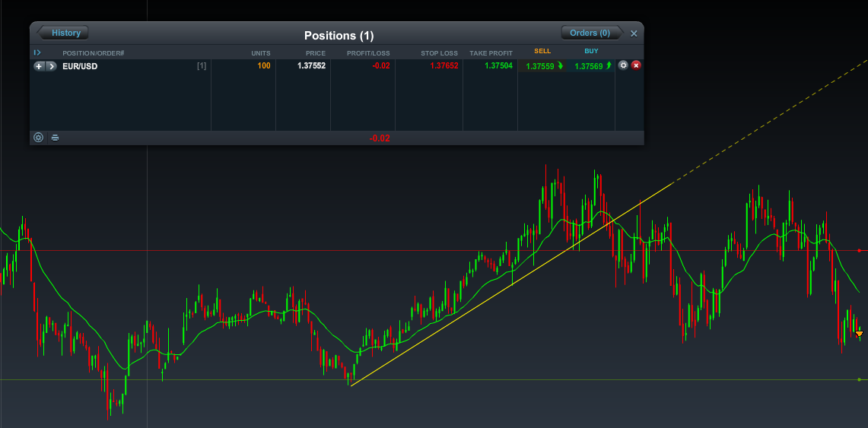Open the History panel

coord(62,33)
